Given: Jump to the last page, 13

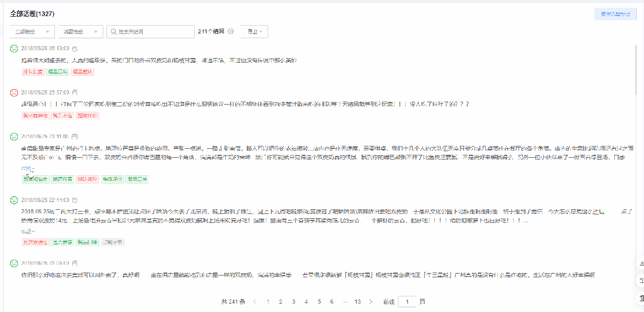Looking at the screenshot, I should tap(357, 302).
